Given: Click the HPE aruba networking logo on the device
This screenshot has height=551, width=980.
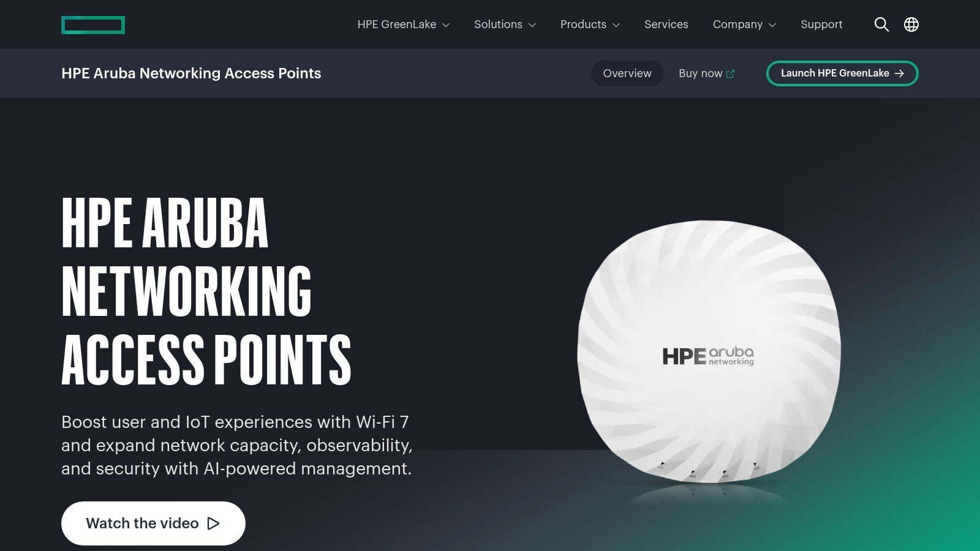Looking at the screenshot, I should (708, 356).
